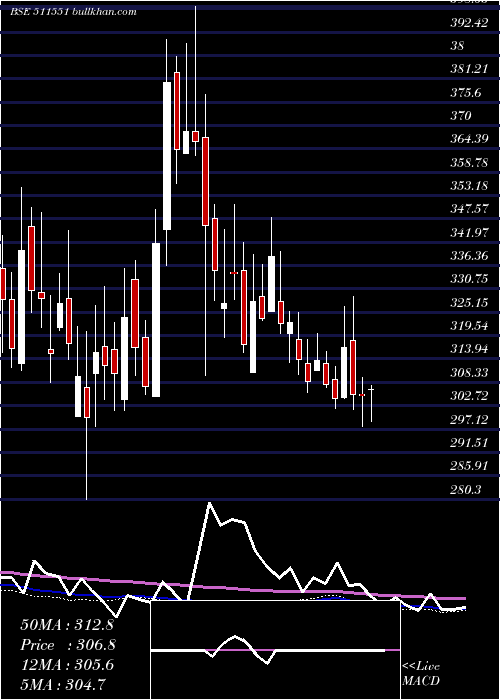Select the 381.21 price axis label
The height and width of the screenshot is (700, 500).
click(469, 69)
